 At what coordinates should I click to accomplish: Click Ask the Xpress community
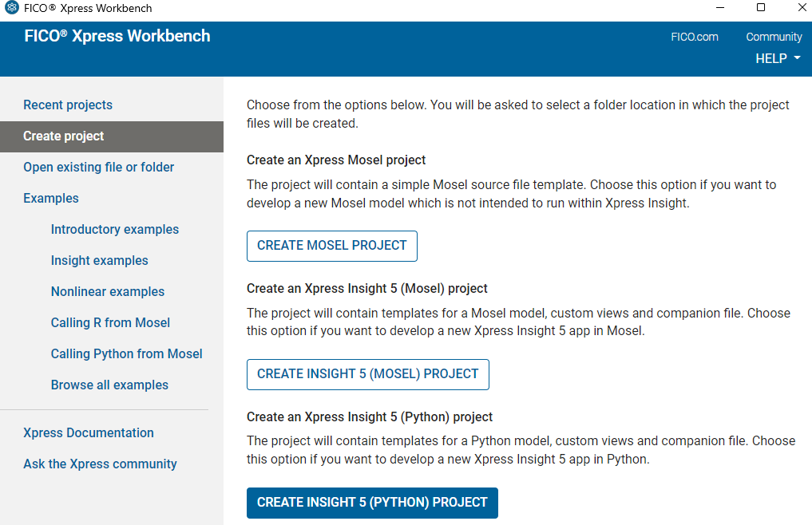point(100,464)
